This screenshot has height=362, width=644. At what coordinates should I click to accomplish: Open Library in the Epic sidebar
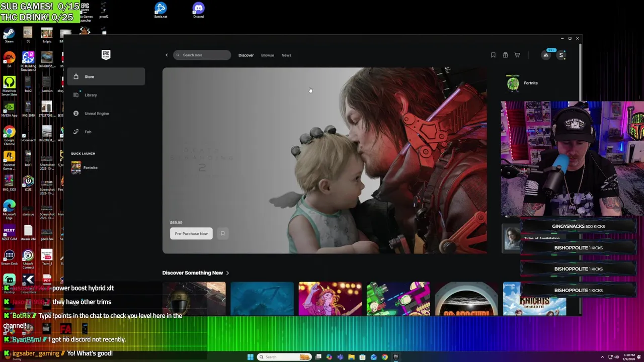pos(106,95)
